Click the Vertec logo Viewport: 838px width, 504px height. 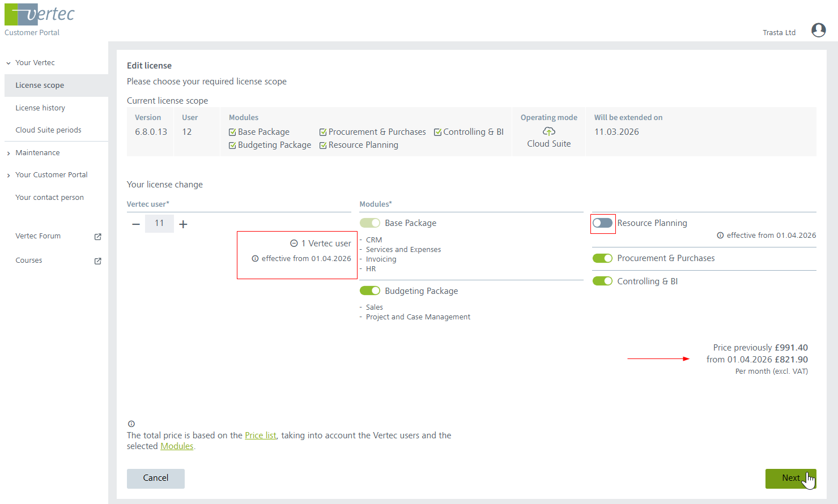point(40,15)
